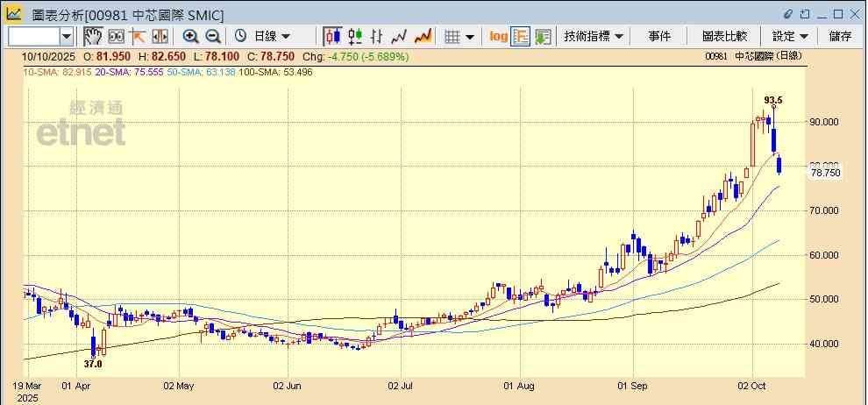Toggle the chart legend display button

[x=521, y=36]
